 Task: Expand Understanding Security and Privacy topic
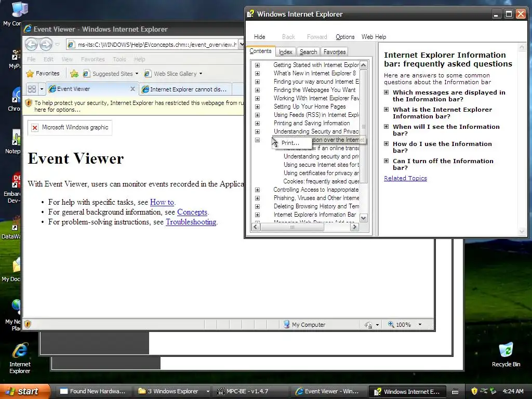click(x=258, y=131)
